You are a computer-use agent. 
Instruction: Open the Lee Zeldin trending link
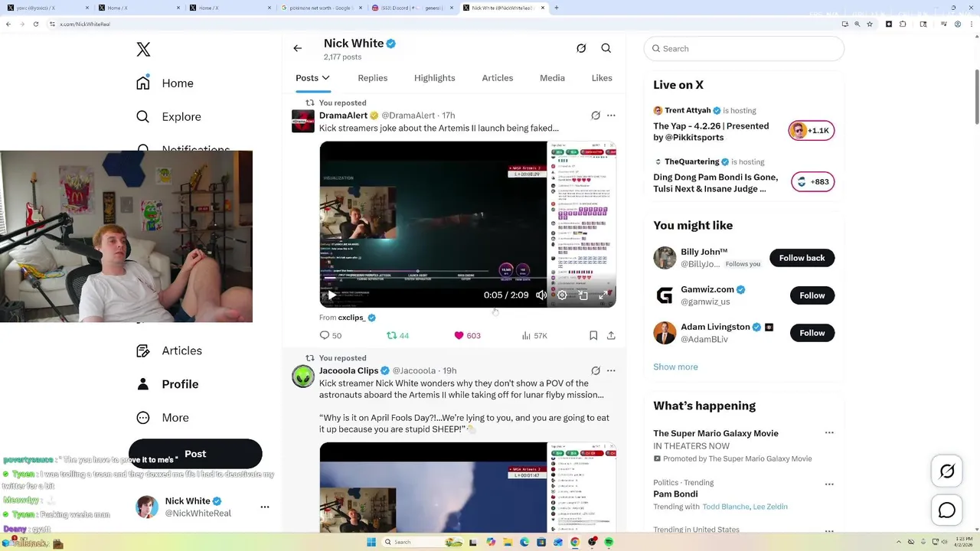click(770, 507)
